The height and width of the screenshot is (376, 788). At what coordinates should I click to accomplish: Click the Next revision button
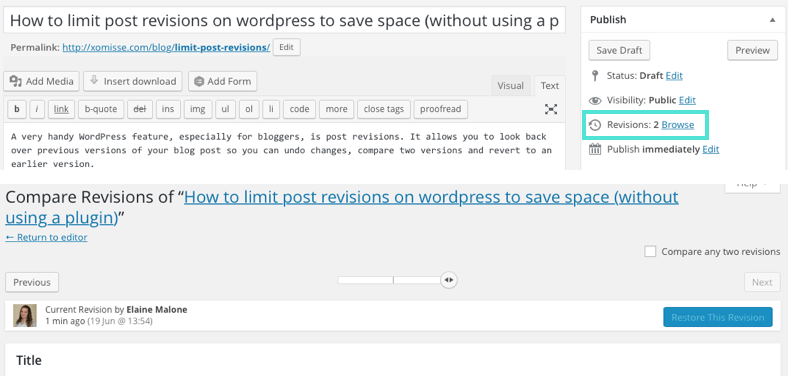pyautogui.click(x=762, y=282)
